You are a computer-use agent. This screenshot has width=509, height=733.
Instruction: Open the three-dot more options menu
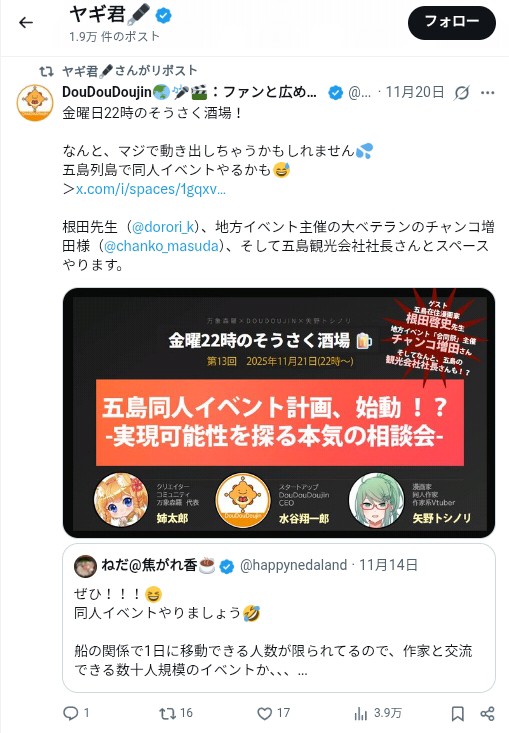pos(487,93)
